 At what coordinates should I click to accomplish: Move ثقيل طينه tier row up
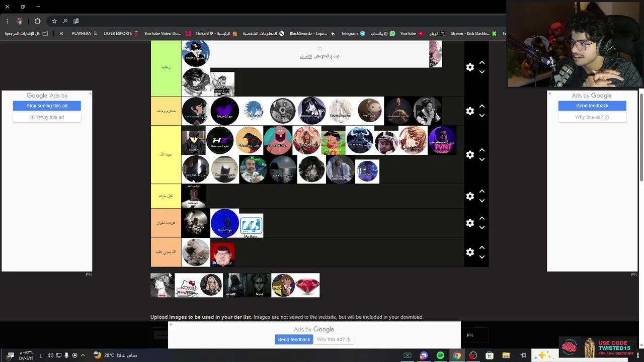click(x=482, y=192)
